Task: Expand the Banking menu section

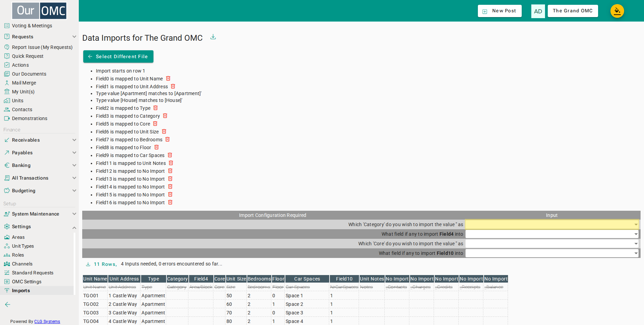Action: point(40,165)
